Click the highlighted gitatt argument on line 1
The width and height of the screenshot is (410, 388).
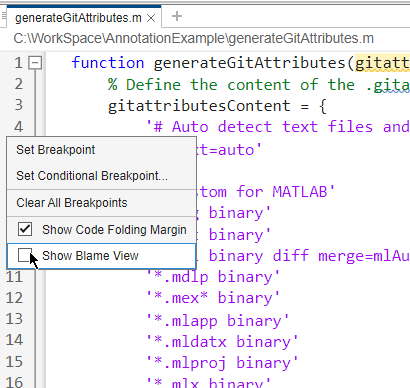(x=382, y=63)
